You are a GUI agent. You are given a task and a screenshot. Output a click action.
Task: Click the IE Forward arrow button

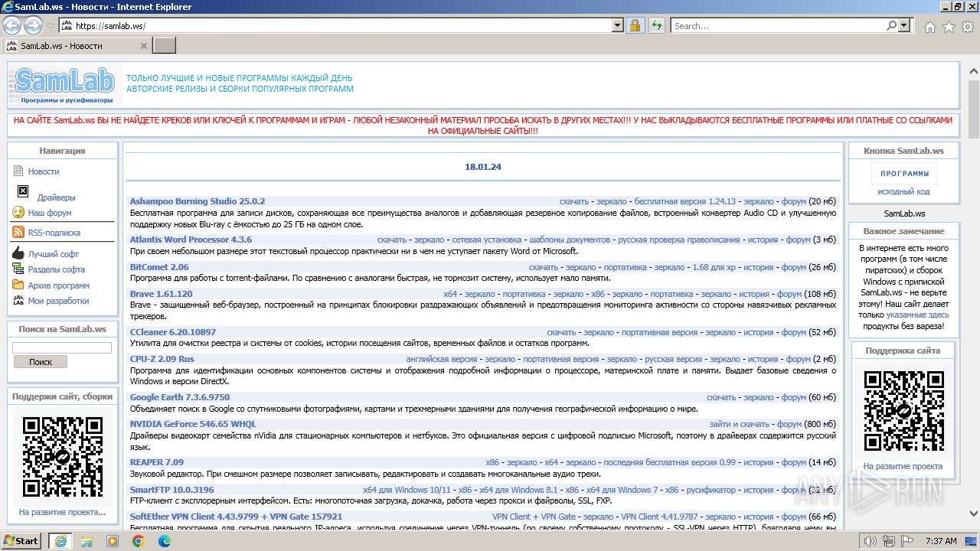click(x=33, y=25)
